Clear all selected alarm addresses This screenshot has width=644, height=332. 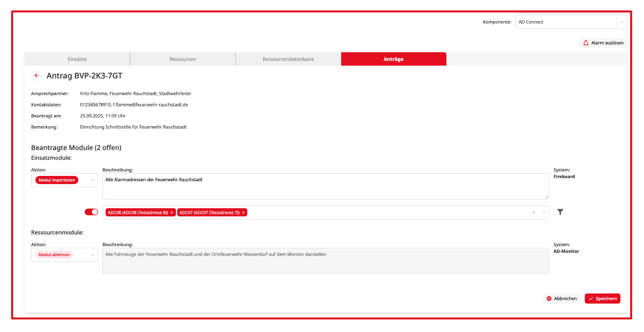coord(533,212)
